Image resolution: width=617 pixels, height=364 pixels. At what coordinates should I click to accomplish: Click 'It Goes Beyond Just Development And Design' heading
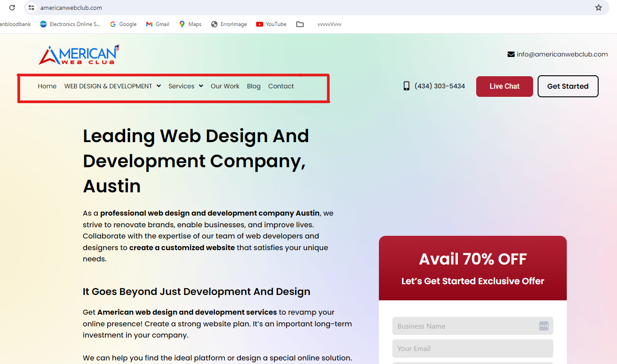(x=196, y=291)
